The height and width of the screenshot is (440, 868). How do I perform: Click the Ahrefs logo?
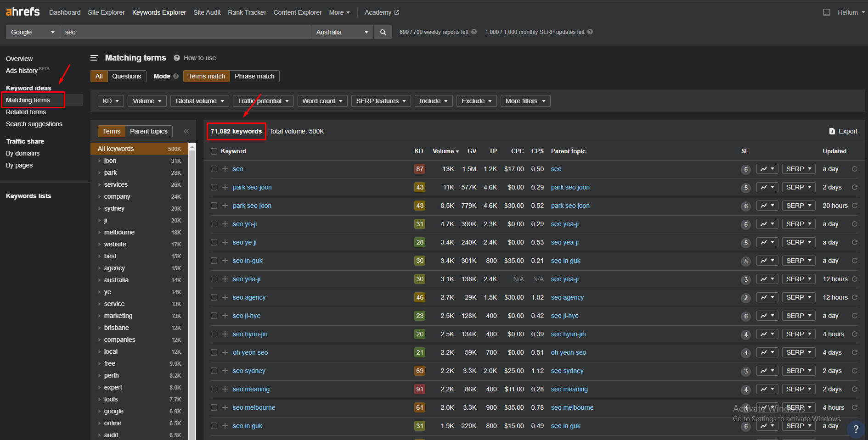23,12
